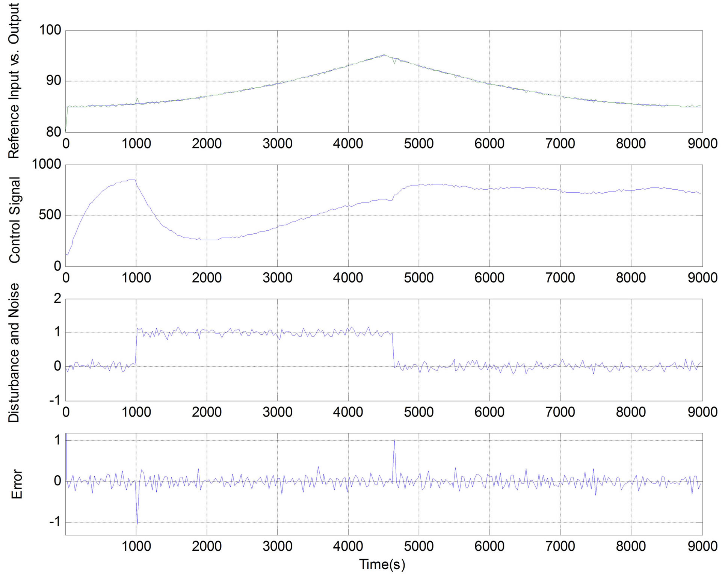Click the positive Error spike near 4650 s

pos(394,461)
